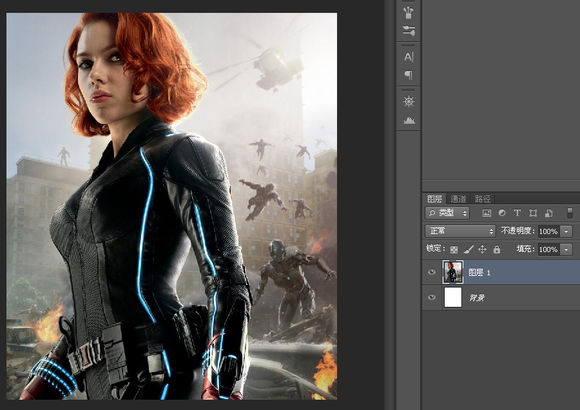Filter layers by adjustment layers icon

pos(502,213)
